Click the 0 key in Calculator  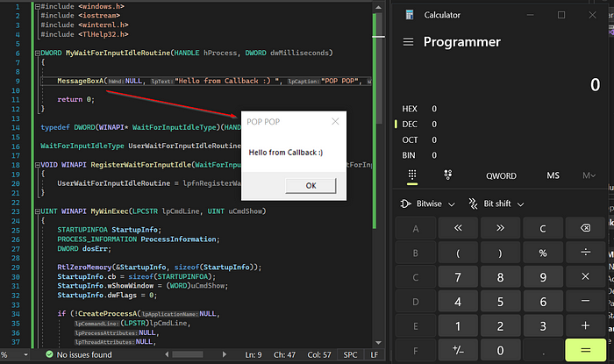click(x=500, y=350)
